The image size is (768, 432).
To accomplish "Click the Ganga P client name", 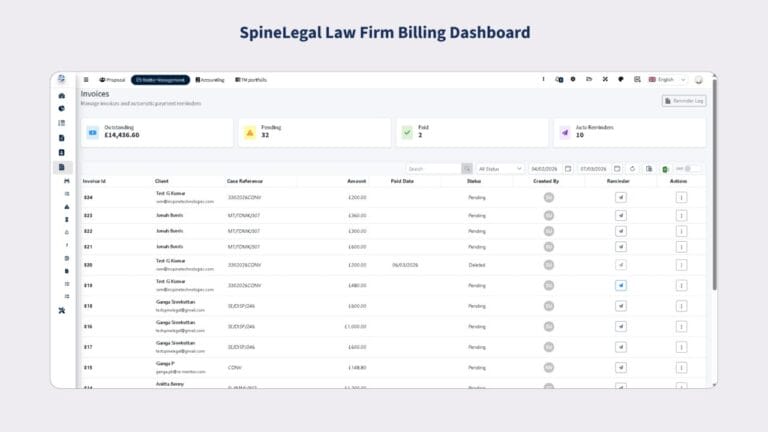I will pos(165,363).
